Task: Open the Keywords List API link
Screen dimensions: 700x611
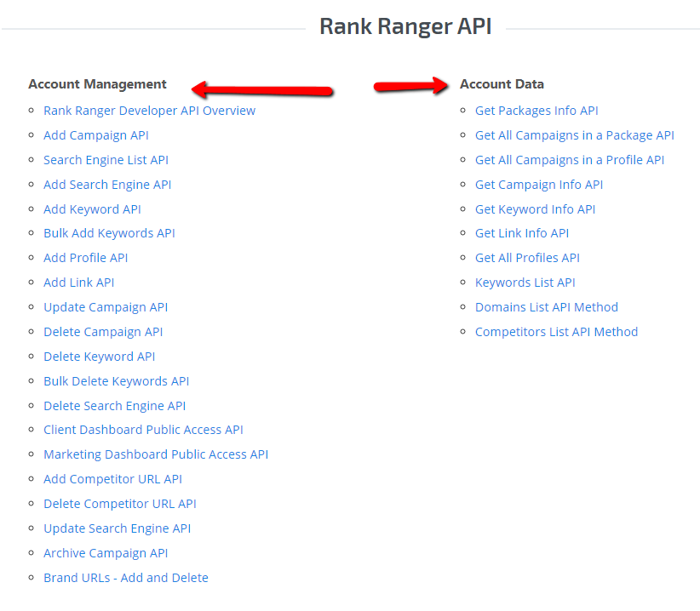Action: click(x=525, y=283)
